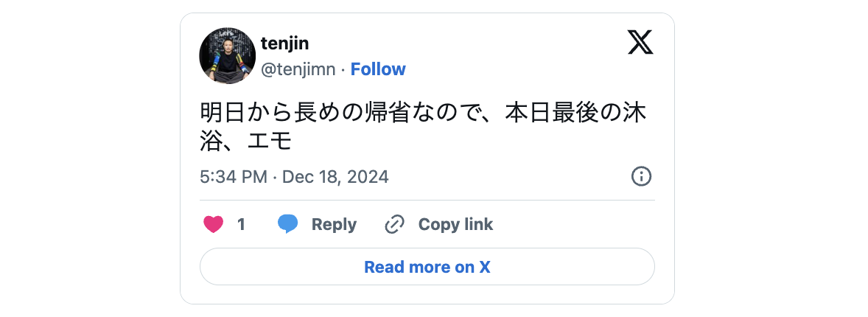Click the X logo icon
Image resolution: width=868 pixels, height=317 pixels.
tap(640, 42)
